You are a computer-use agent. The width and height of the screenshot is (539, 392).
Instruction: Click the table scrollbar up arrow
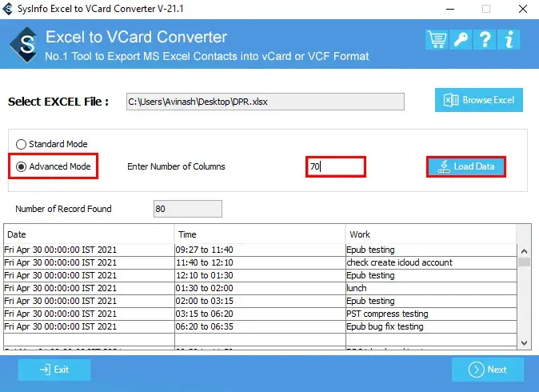[525, 251]
